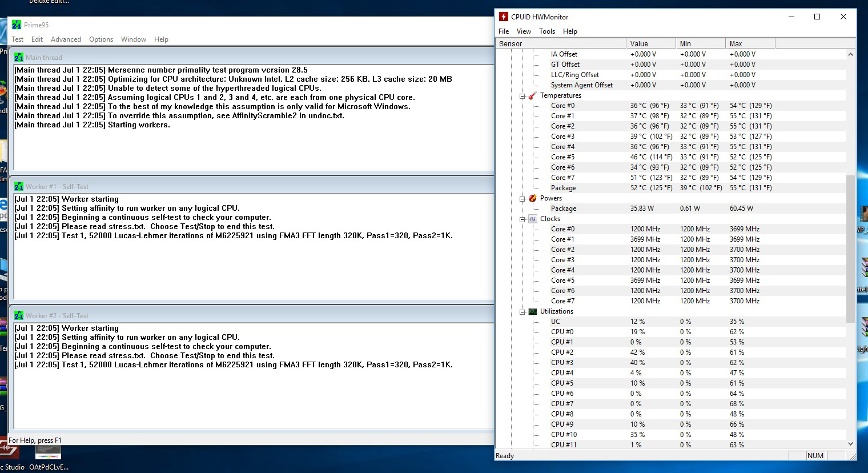Click the Temperatures category label
Screen dimensions: 868x473
[x=561, y=95]
